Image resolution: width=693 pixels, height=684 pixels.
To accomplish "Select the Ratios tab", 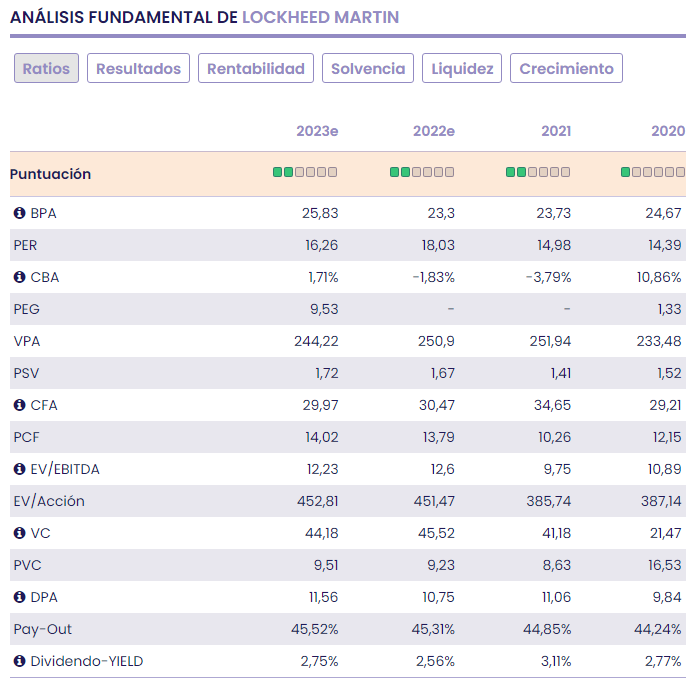I will click(46, 69).
